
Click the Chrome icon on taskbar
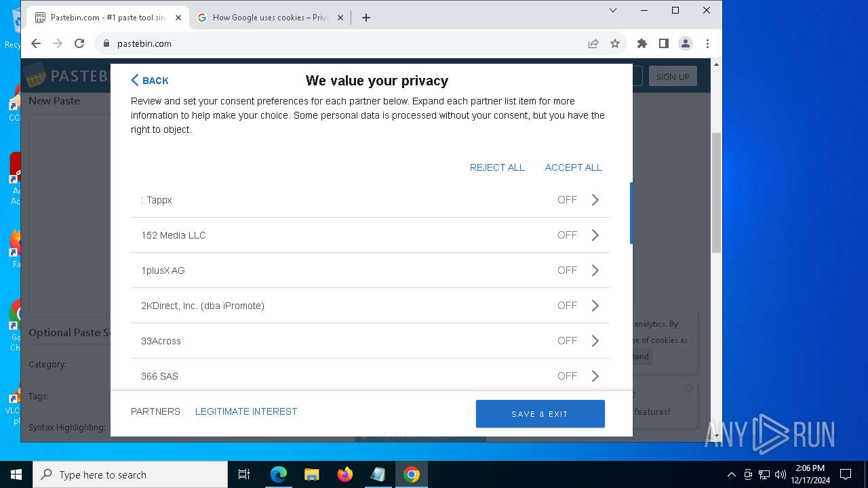coord(411,474)
